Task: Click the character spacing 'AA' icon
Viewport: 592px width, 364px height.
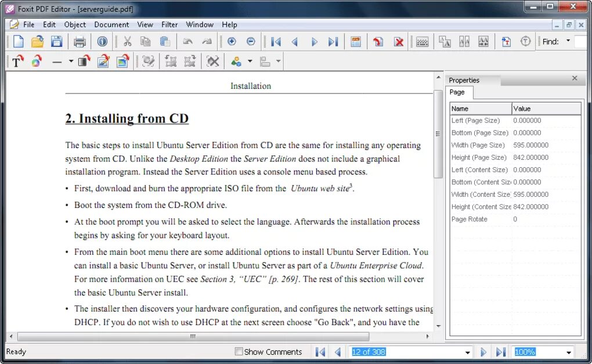Action: tap(464, 41)
